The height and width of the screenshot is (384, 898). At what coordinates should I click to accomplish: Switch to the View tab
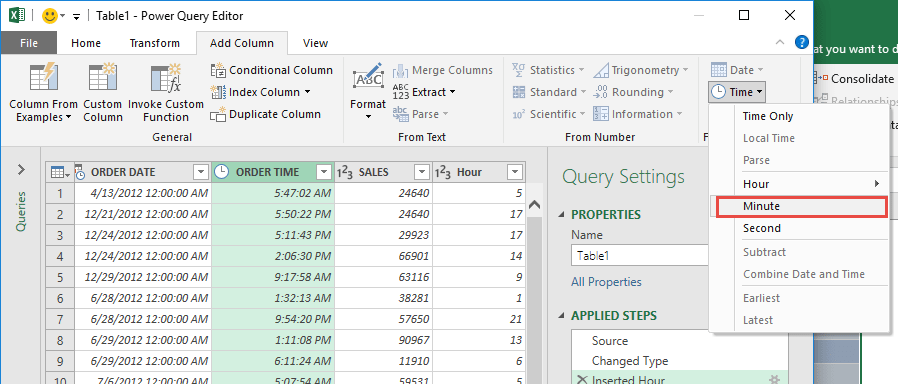pyautogui.click(x=316, y=43)
